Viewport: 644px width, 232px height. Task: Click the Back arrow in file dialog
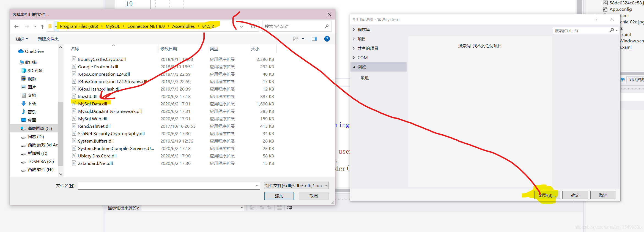(x=17, y=26)
